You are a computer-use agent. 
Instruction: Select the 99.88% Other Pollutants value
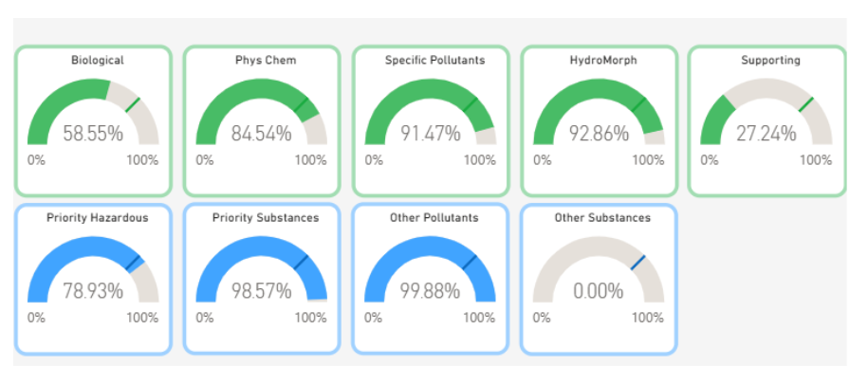[x=430, y=291]
